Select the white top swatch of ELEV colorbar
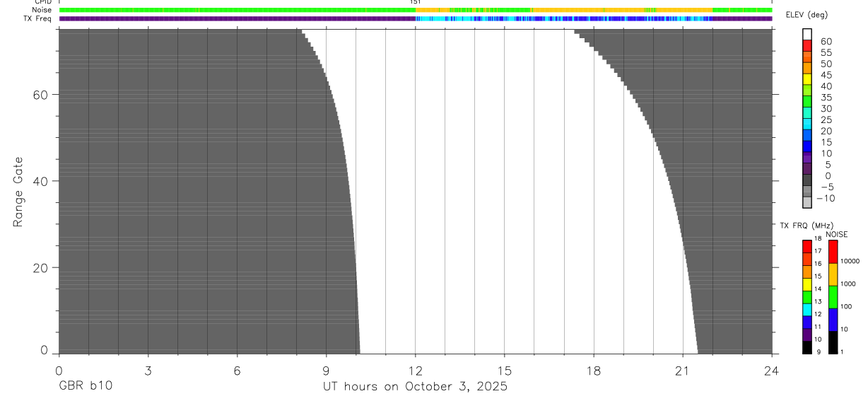The height and width of the screenshot is (401, 868). (807, 35)
